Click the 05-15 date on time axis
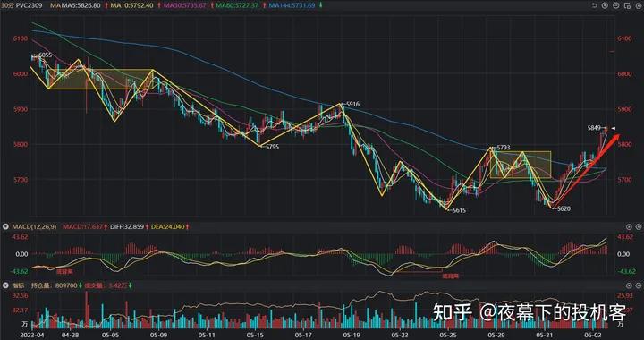 coord(255,336)
